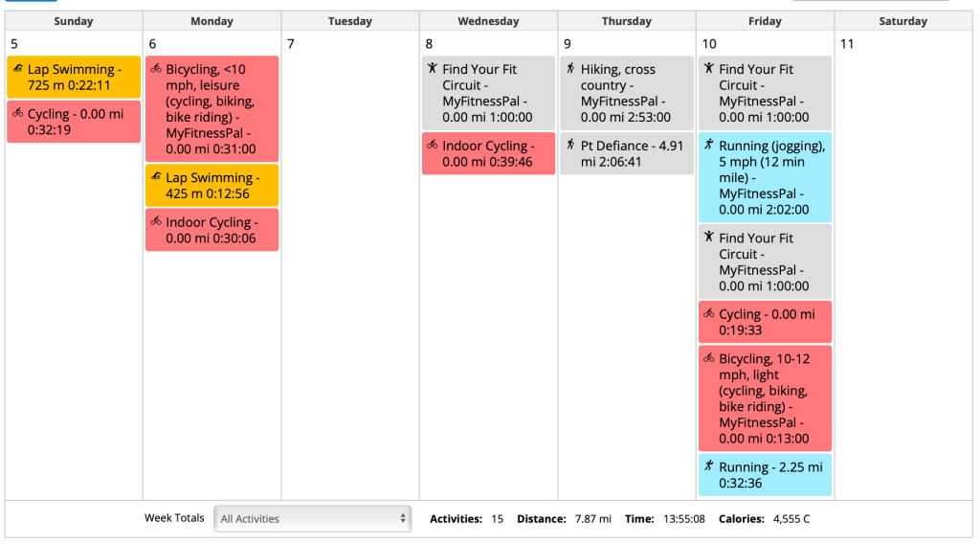Click day number 11 on Saturday
This screenshot has width=980, height=545.
click(847, 44)
